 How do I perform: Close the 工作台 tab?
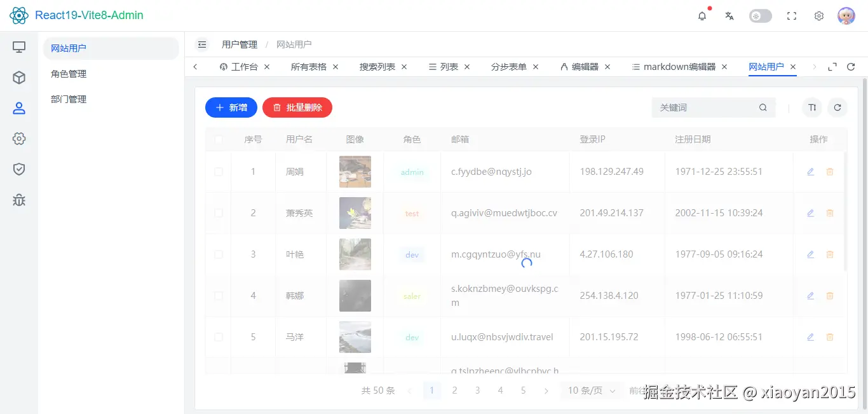[x=267, y=67]
